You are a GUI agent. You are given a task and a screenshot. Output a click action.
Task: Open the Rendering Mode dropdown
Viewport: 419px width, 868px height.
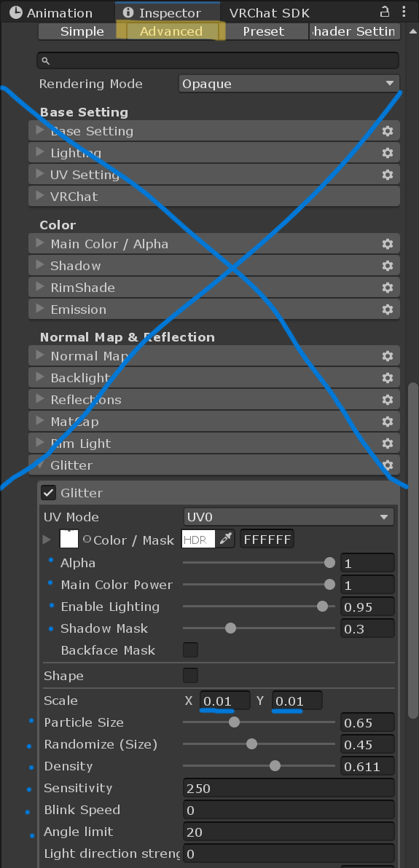click(289, 84)
